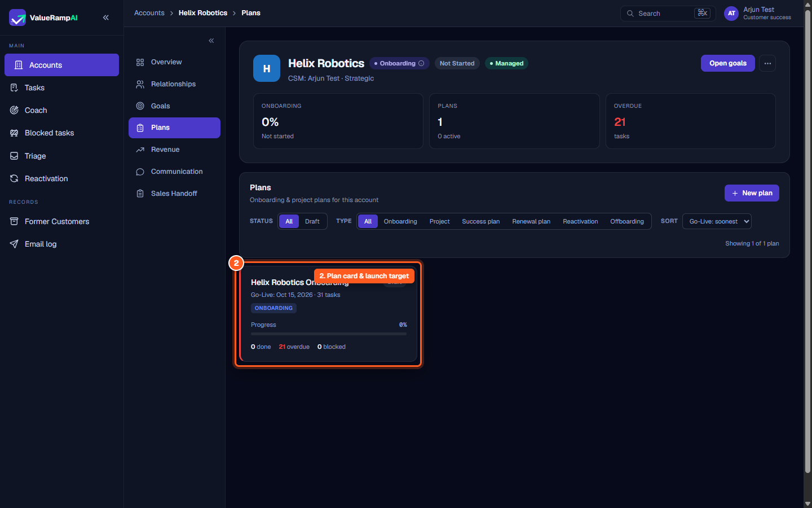Click the ONBOARDING tag on plan card
Screen dimensions: 812x508
(273, 308)
